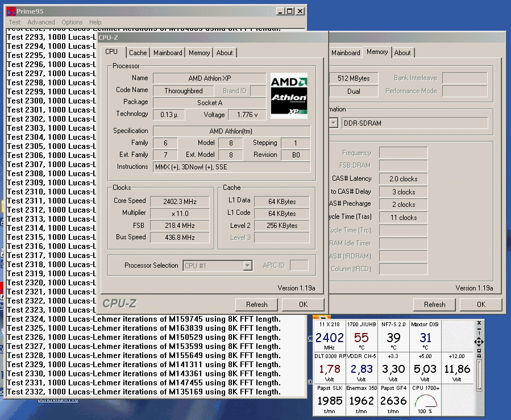Click OK in the front CPU-Z window
This screenshot has height=420, width=511.
[303, 304]
